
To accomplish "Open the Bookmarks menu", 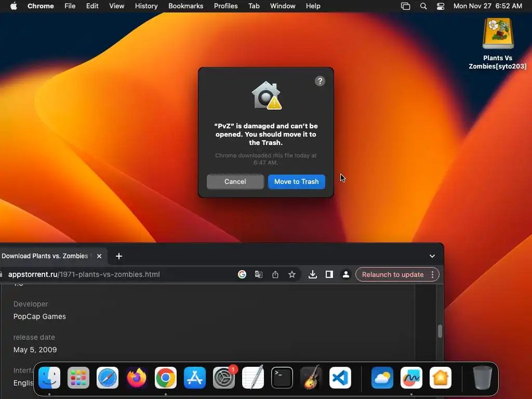I will click(x=185, y=6).
